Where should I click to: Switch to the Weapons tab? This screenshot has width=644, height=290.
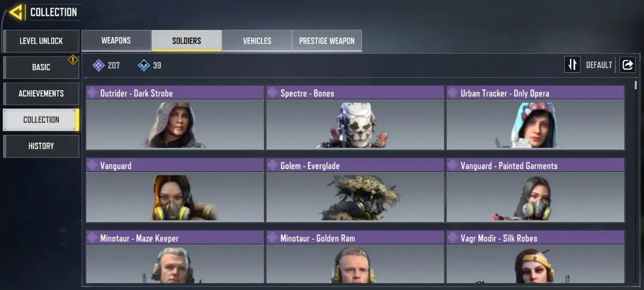[116, 41]
